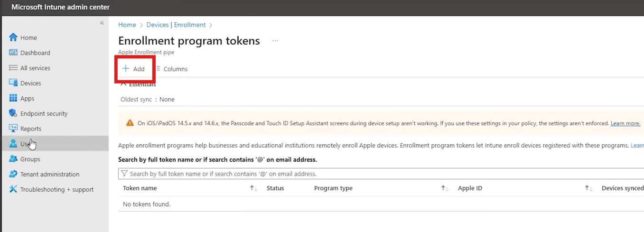644x232 pixels.
Task: Click the plus icon for Add
Action: click(126, 68)
